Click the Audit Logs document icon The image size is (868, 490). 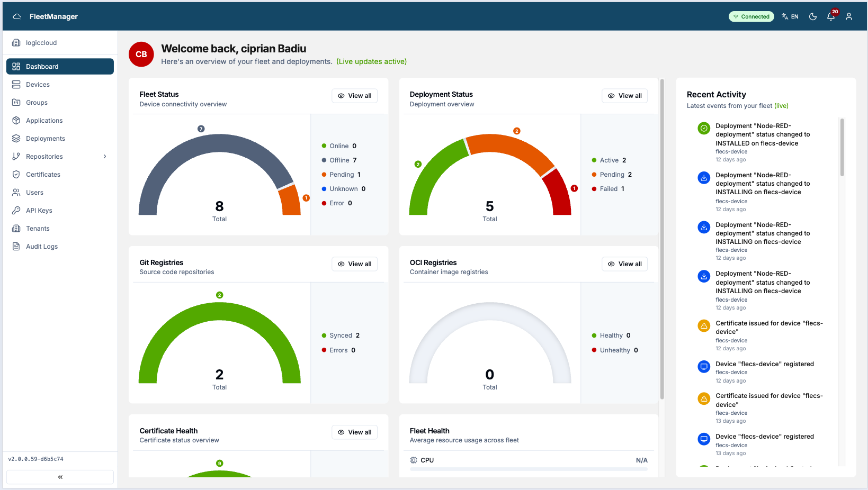16,247
